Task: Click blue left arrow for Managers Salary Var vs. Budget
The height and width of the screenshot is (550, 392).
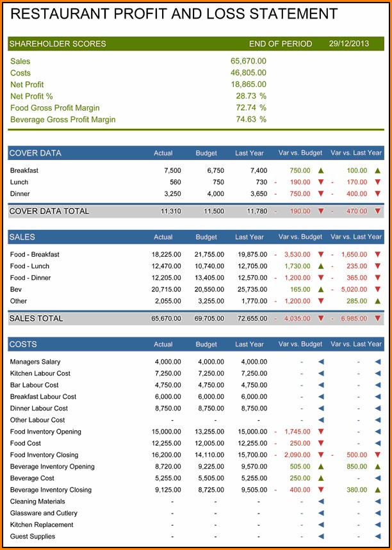Action: 321,362
